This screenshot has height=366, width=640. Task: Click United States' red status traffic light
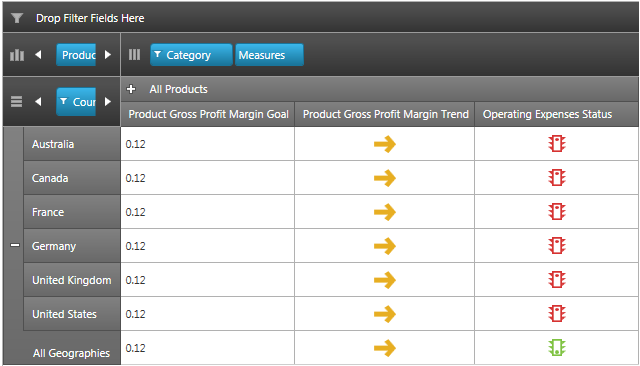[557, 314]
